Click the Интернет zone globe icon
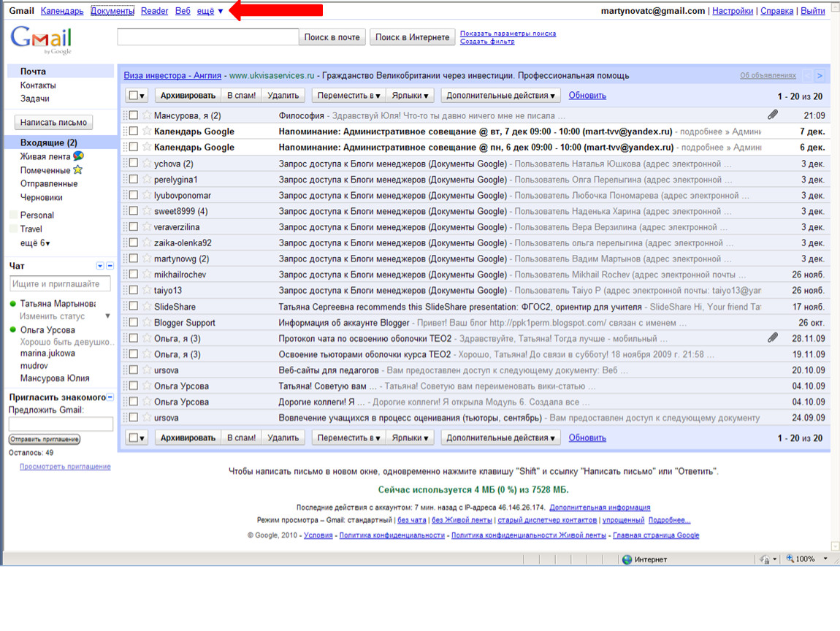This screenshot has width=840, height=631. pos(627,559)
